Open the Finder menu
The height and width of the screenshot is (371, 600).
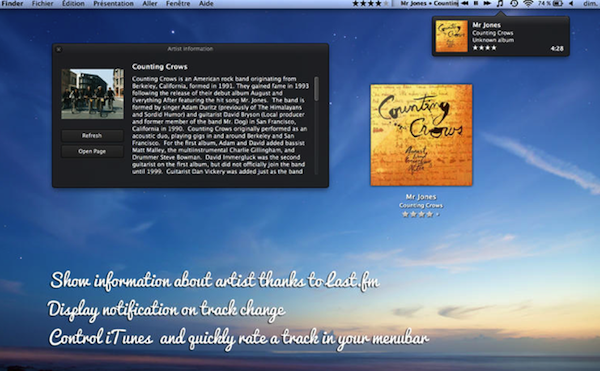(12, 3)
